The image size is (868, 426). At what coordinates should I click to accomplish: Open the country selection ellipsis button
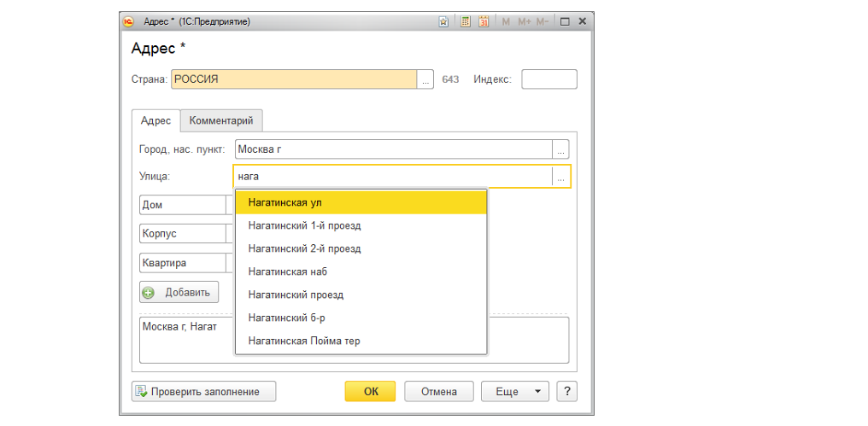pyautogui.click(x=425, y=79)
